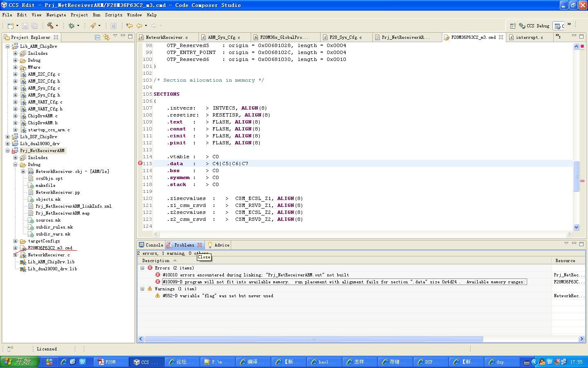Image resolution: width=588 pixels, height=368 pixels.
Task: Click the Back navigation arrow icon
Action: coord(139,26)
